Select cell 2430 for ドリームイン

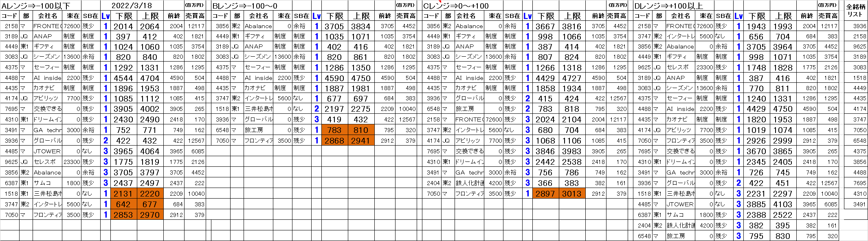(123, 119)
